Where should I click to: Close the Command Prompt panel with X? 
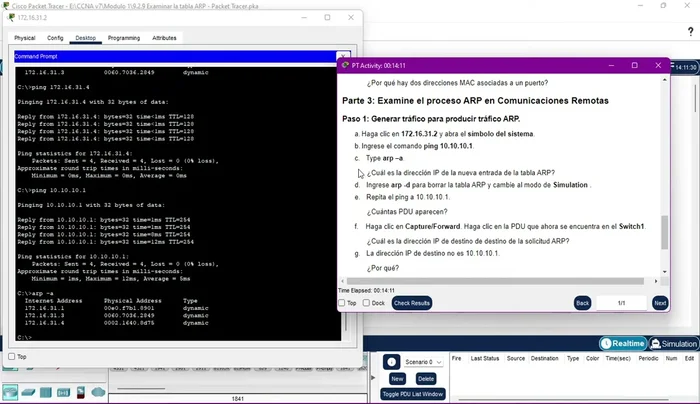pos(343,57)
